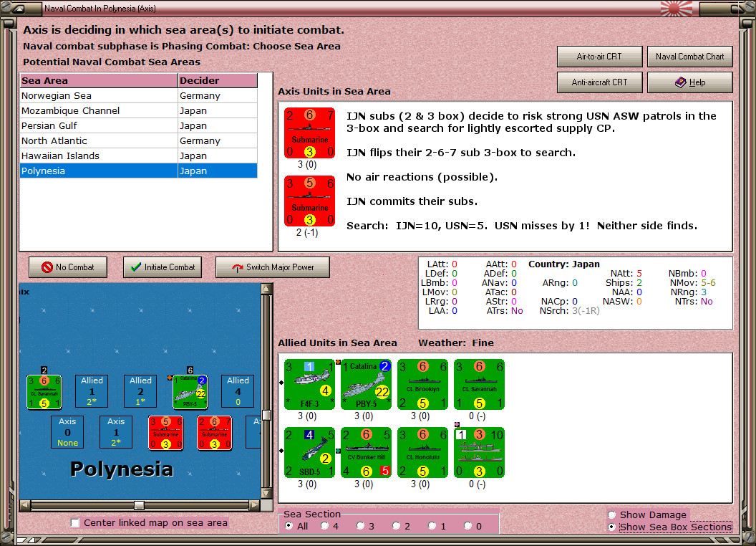This screenshot has height=546, width=756.
Task: Click the map vertical scrollbar thumb
Action: coord(266,415)
